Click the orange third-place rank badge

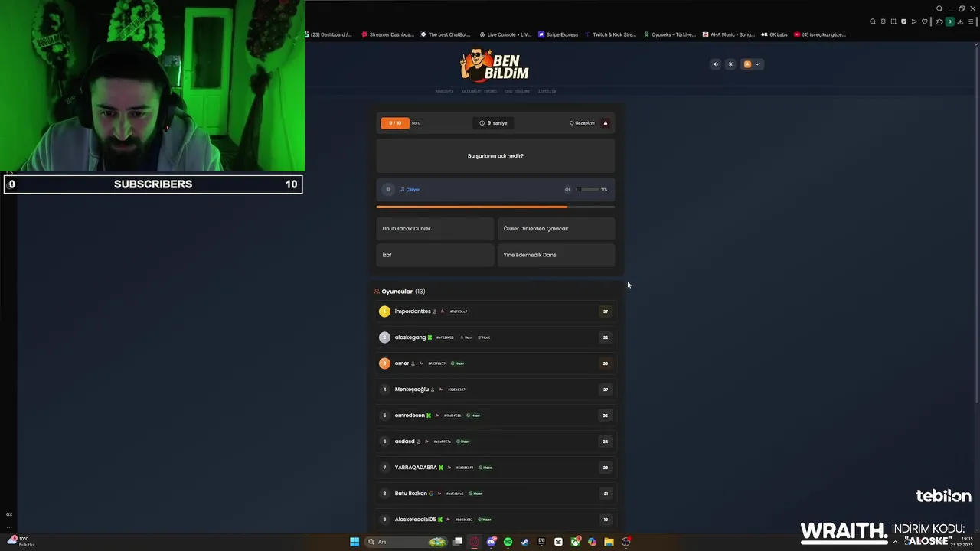pyautogui.click(x=384, y=364)
